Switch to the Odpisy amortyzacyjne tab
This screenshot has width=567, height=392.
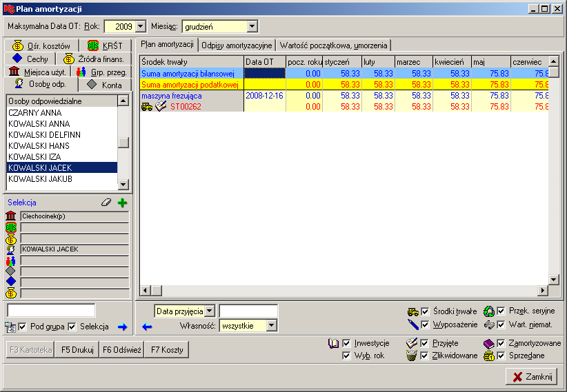tap(237, 45)
